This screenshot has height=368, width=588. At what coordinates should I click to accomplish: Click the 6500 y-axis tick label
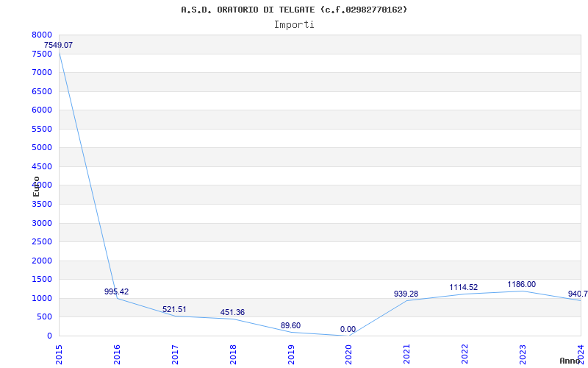tap(42, 91)
